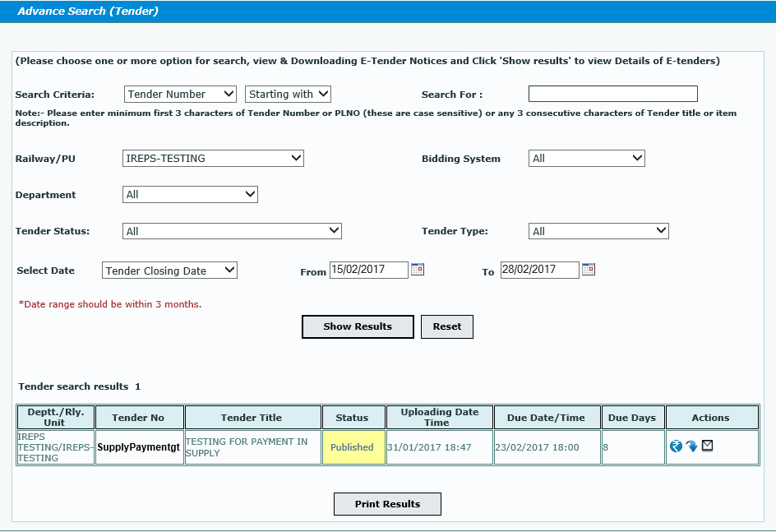The height and width of the screenshot is (532, 776).
Task: Click the Tender No column header
Action: click(140, 418)
